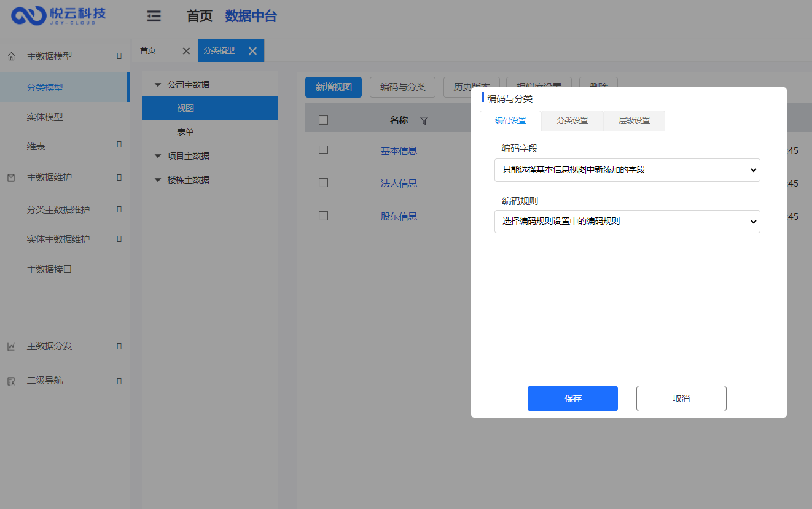
Task: Check the 法人信息 row checkbox
Action: 324,182
